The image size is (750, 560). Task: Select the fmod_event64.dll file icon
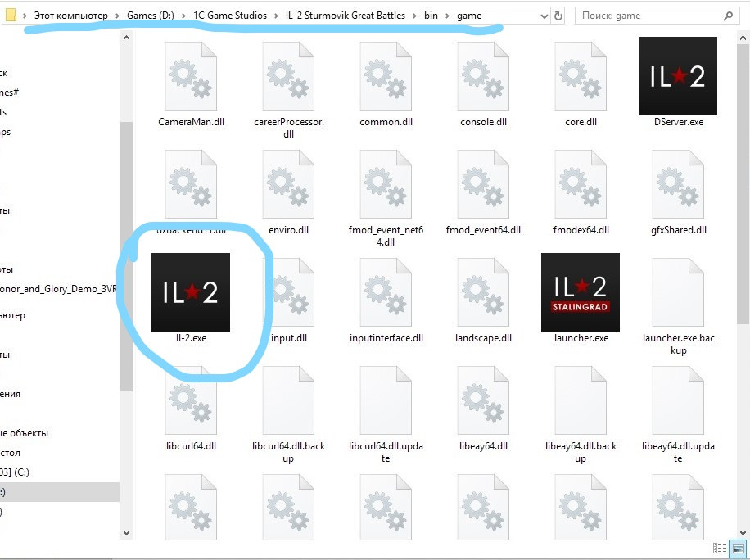483,184
